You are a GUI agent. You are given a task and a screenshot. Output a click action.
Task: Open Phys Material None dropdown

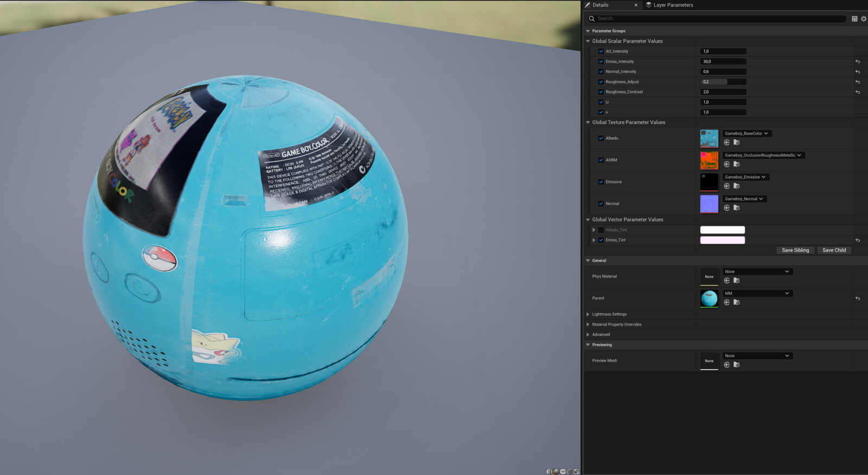click(757, 271)
